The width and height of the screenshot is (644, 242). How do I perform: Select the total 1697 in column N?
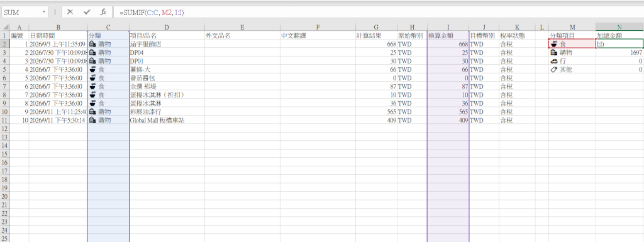619,53
